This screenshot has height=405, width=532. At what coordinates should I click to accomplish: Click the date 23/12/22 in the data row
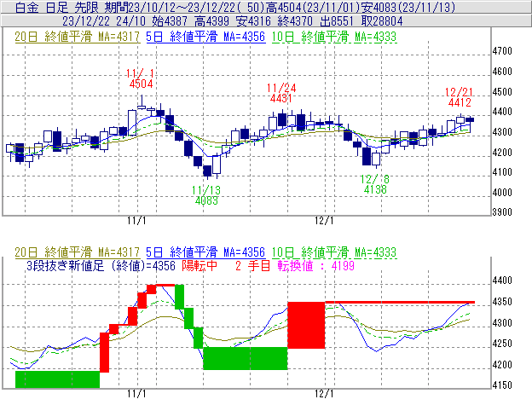(x=86, y=21)
